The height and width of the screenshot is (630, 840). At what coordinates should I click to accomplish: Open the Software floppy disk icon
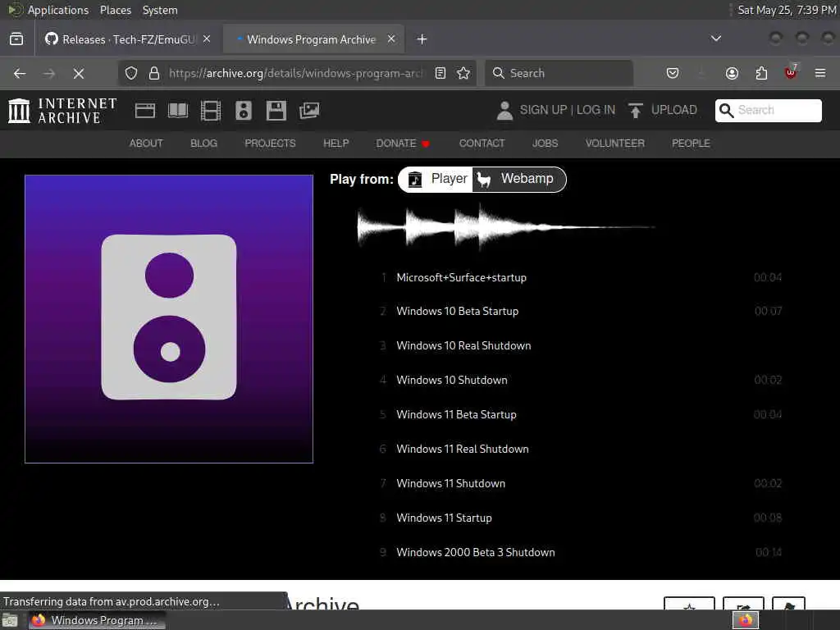pos(276,111)
